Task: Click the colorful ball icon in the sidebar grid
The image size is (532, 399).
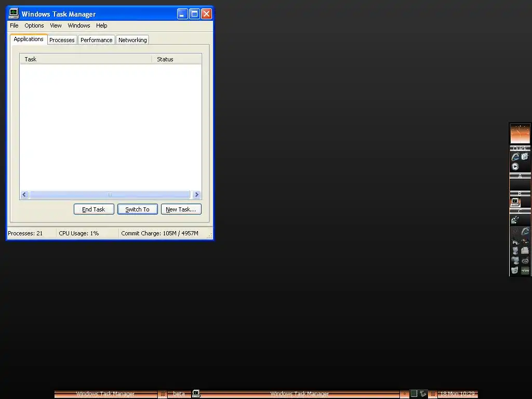Action: pyautogui.click(x=525, y=241)
